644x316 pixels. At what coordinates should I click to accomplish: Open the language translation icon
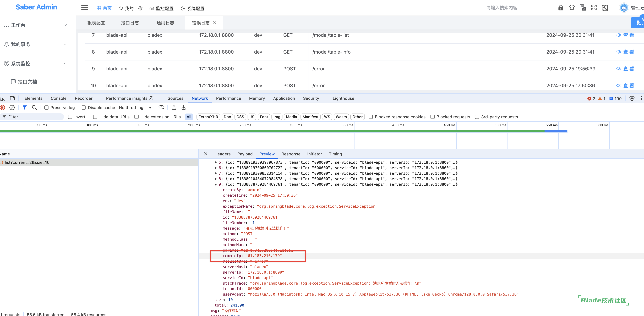click(x=583, y=8)
